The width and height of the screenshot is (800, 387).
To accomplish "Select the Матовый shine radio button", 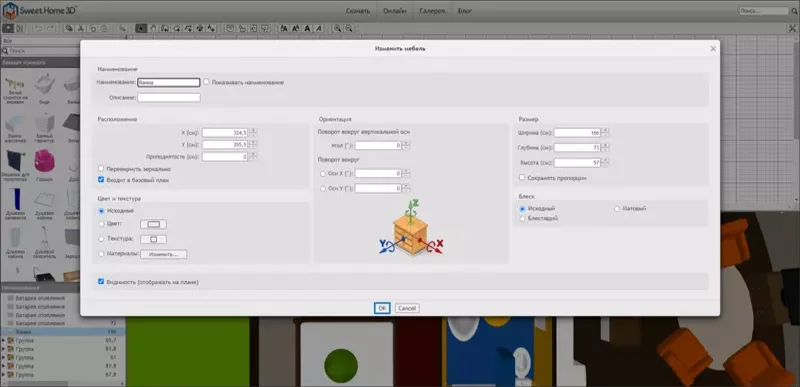I will [x=617, y=209].
